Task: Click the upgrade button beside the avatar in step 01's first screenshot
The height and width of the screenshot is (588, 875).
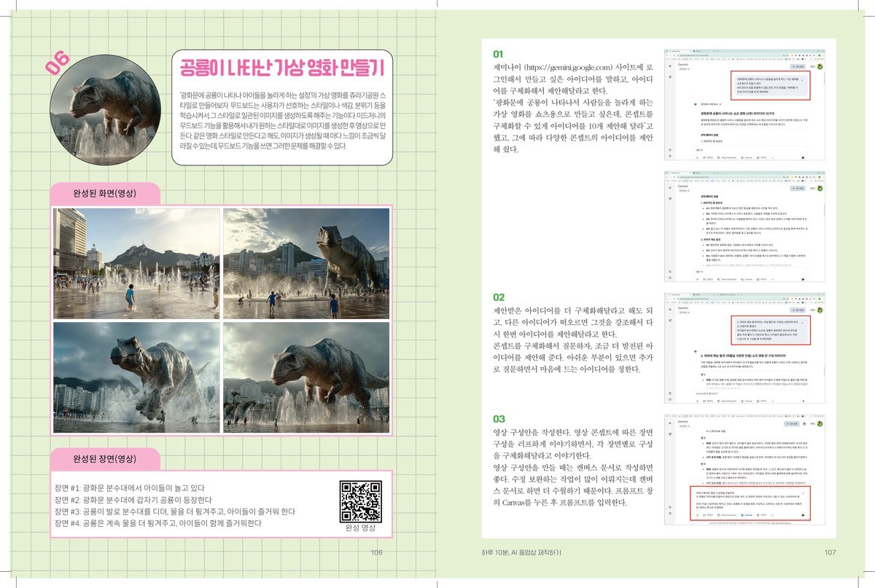Action: (798, 67)
